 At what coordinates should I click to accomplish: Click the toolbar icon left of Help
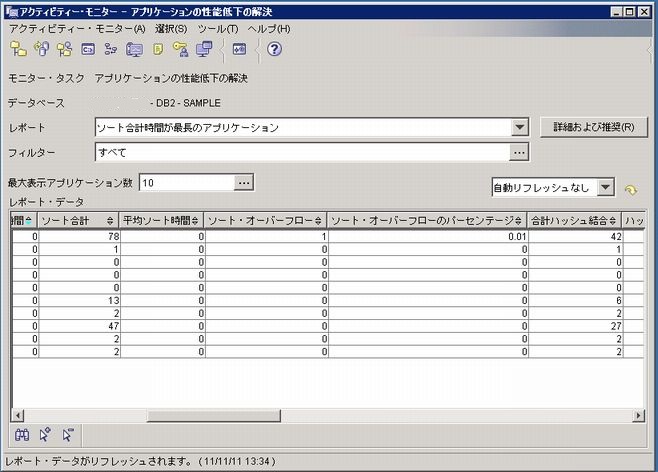tap(240, 49)
